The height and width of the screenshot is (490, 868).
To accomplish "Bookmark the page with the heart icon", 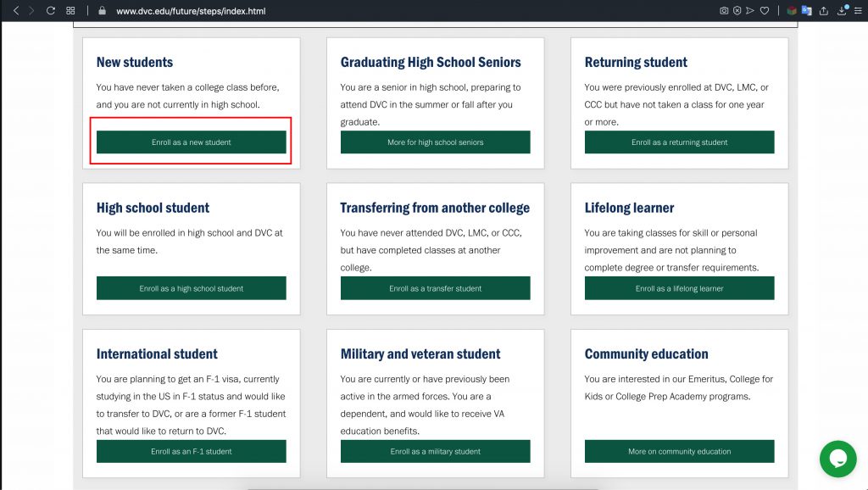I will [765, 10].
